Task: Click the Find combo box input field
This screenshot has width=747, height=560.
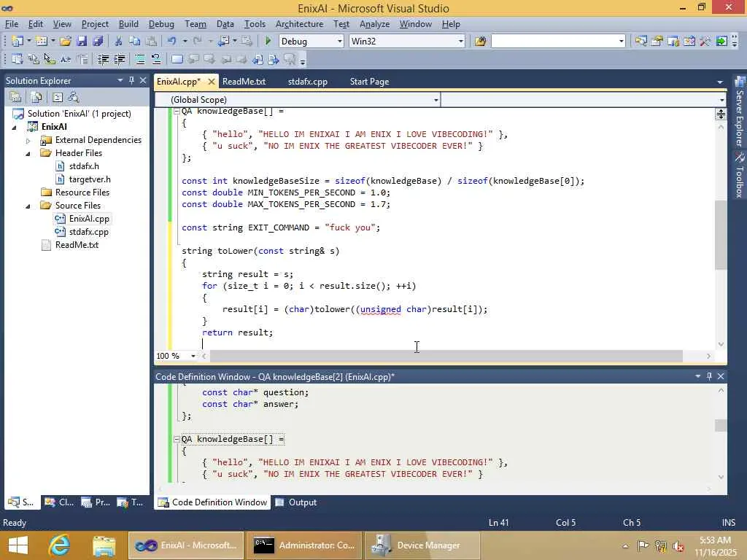Action: [554, 42]
